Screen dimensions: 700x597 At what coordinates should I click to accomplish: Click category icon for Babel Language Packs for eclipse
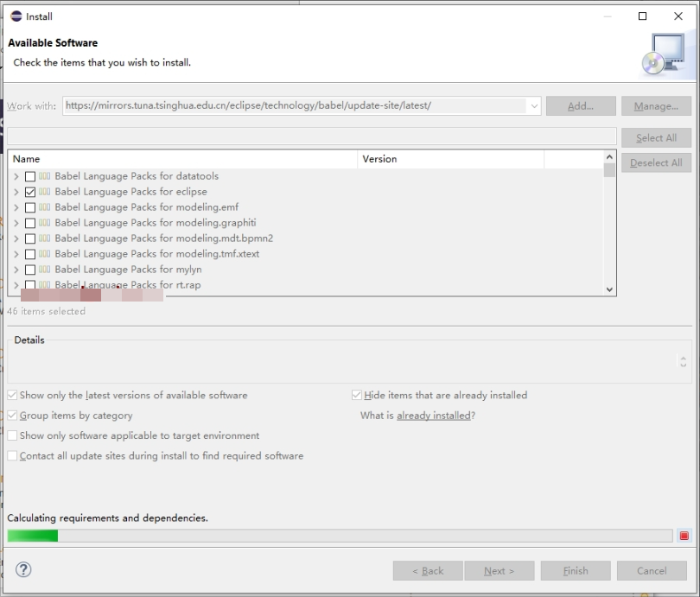(x=44, y=192)
